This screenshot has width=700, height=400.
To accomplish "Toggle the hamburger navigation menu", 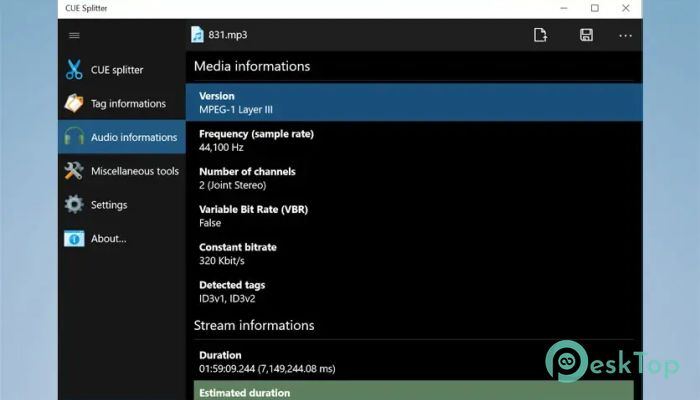I will pyautogui.click(x=74, y=35).
